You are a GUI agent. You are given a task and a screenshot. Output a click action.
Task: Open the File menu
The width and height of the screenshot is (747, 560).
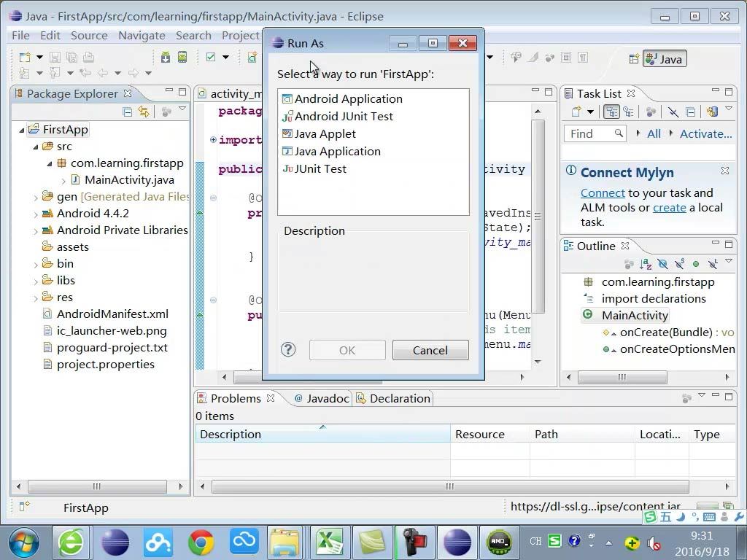pos(20,36)
